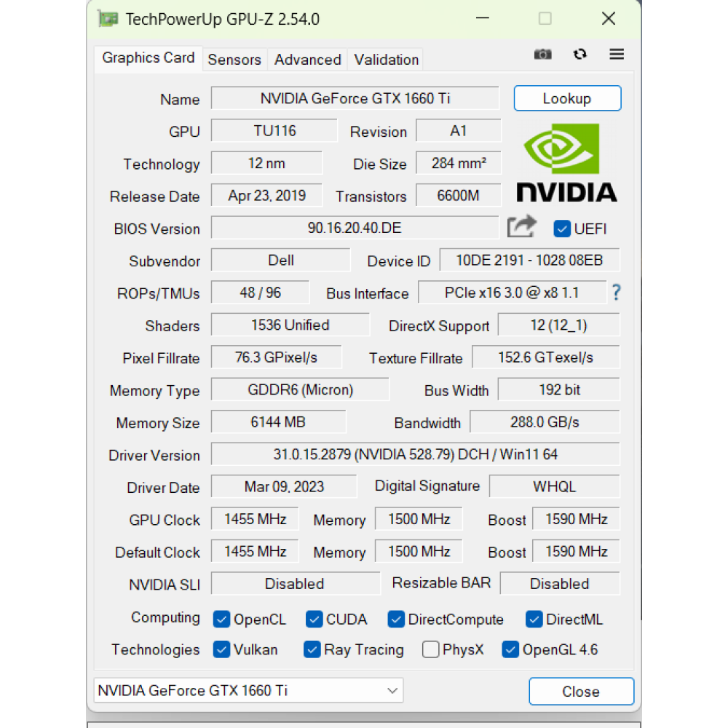Export the BIOS using the share icon
The height and width of the screenshot is (728, 728).
(x=521, y=226)
